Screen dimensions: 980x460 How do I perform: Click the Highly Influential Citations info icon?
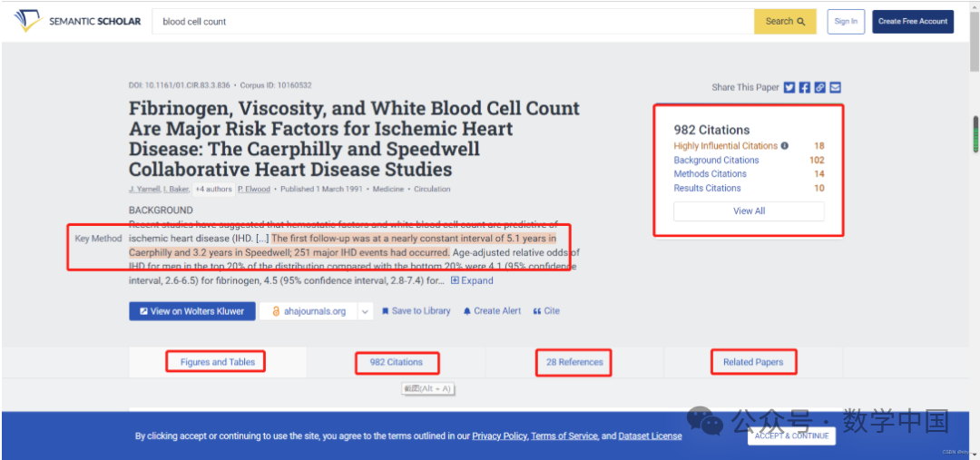[785, 146]
